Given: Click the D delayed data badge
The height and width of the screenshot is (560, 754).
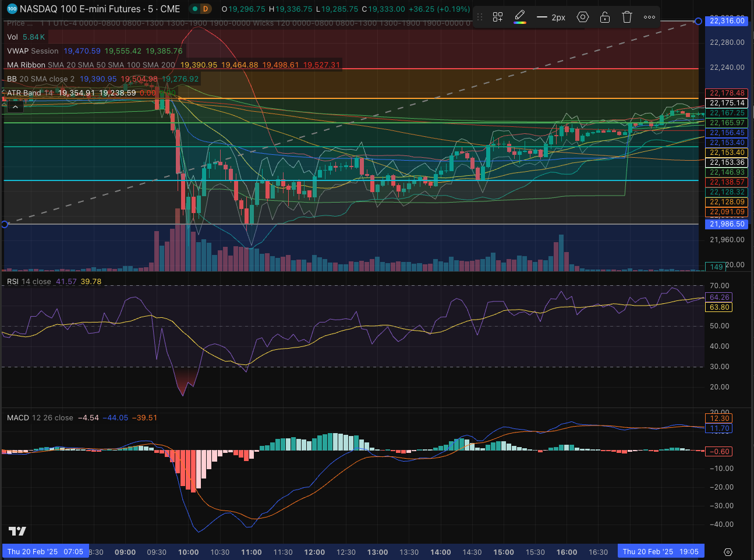Looking at the screenshot, I should coord(205,9).
